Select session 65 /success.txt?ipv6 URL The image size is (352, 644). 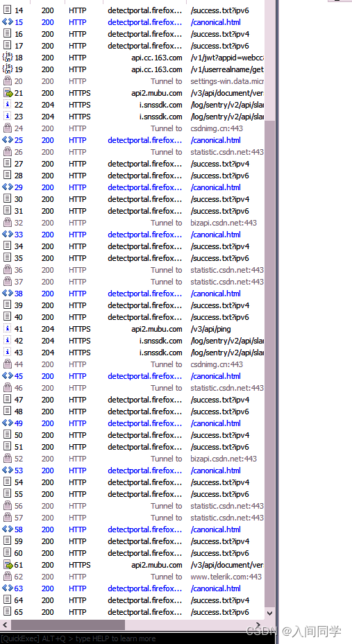click(220, 611)
